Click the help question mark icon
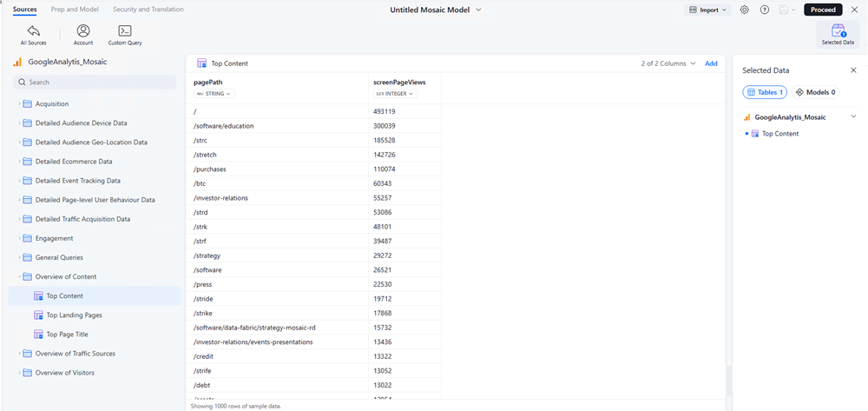Image resolution: width=868 pixels, height=411 pixels. pos(765,10)
